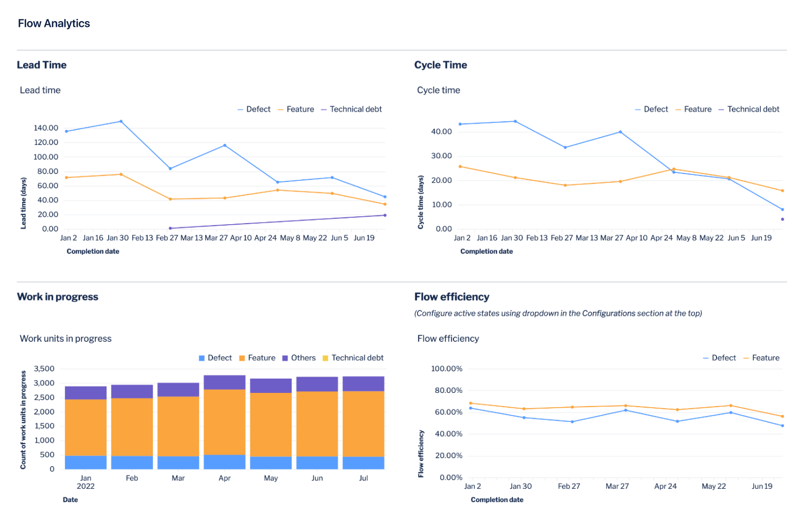812x530 pixels.
Task: Click purple Others segment of Apr bar
Action: [x=225, y=382]
